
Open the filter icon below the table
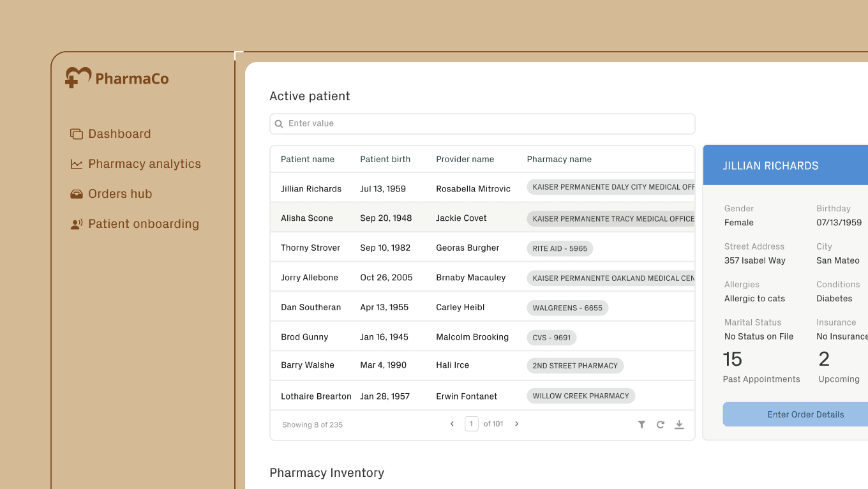pyautogui.click(x=641, y=424)
